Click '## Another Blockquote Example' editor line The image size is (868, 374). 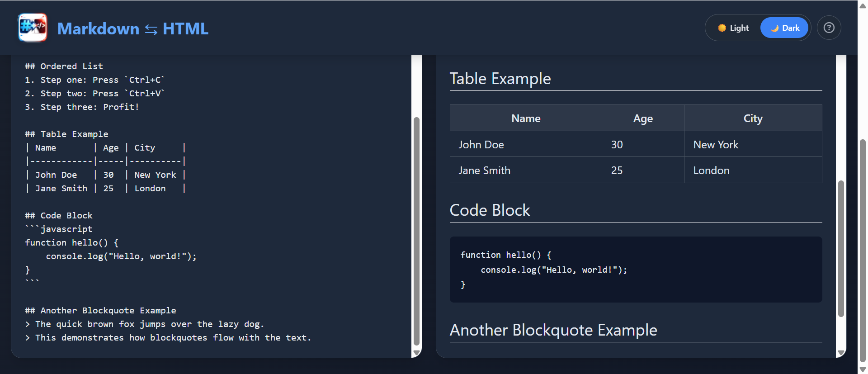click(x=100, y=310)
